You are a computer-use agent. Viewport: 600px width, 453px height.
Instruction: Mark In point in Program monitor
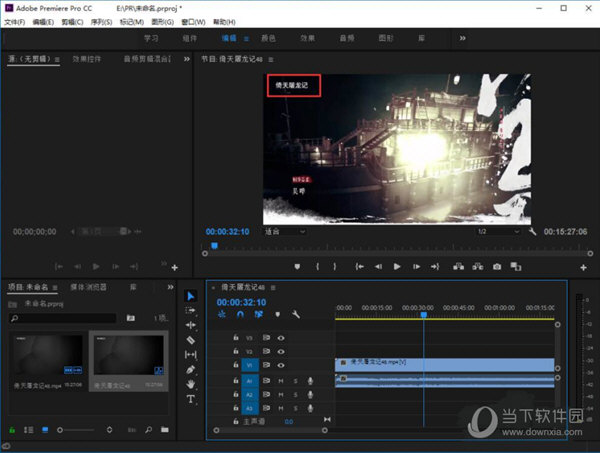coord(317,267)
